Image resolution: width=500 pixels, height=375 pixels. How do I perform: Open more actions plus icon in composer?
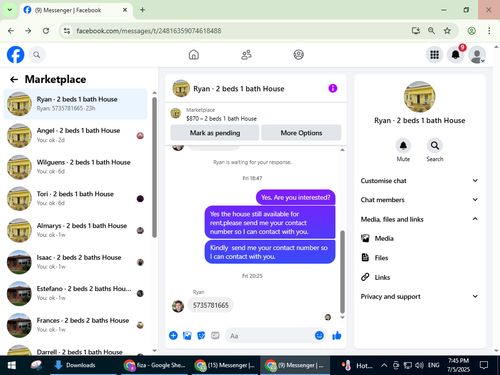click(173, 335)
